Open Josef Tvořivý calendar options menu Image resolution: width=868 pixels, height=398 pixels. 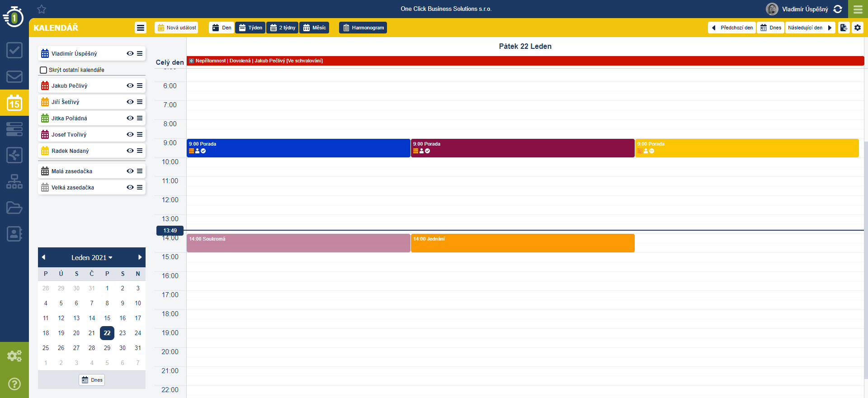140,134
